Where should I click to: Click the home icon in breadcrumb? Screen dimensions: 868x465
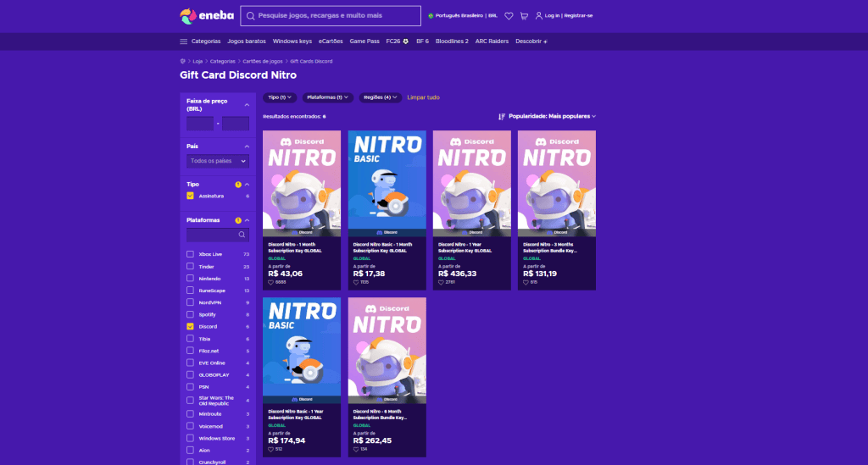[x=183, y=61]
